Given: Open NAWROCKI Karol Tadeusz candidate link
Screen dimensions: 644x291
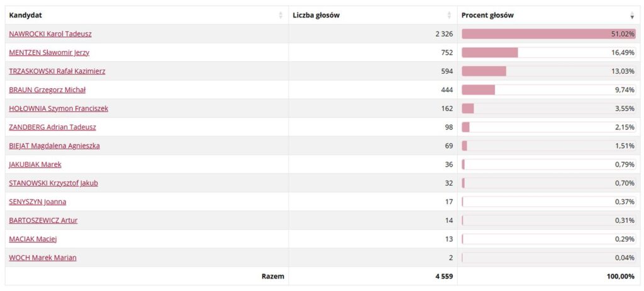Looking at the screenshot, I should pos(50,34).
